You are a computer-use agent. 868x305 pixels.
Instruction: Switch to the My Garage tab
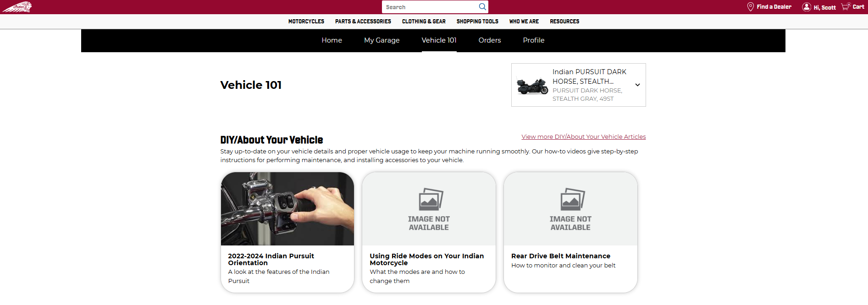point(381,40)
